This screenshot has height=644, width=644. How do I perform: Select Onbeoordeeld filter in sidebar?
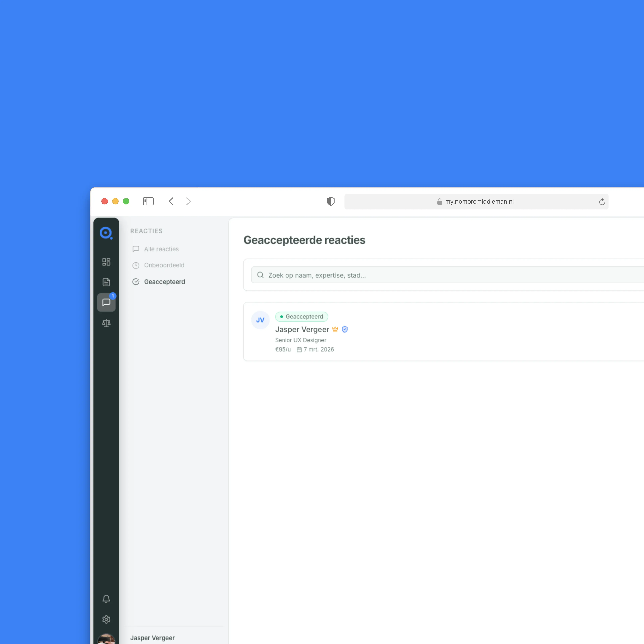(x=164, y=265)
